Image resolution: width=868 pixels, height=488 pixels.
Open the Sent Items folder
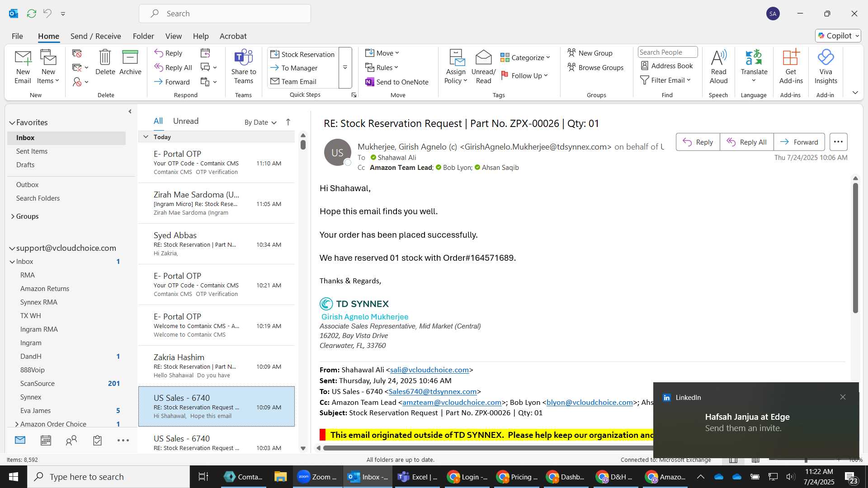(32, 151)
